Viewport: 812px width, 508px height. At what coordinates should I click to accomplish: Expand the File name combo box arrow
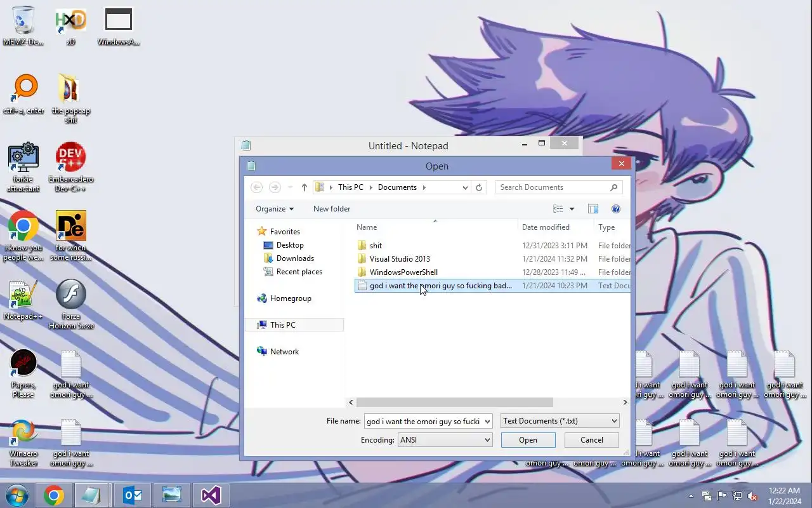487,421
